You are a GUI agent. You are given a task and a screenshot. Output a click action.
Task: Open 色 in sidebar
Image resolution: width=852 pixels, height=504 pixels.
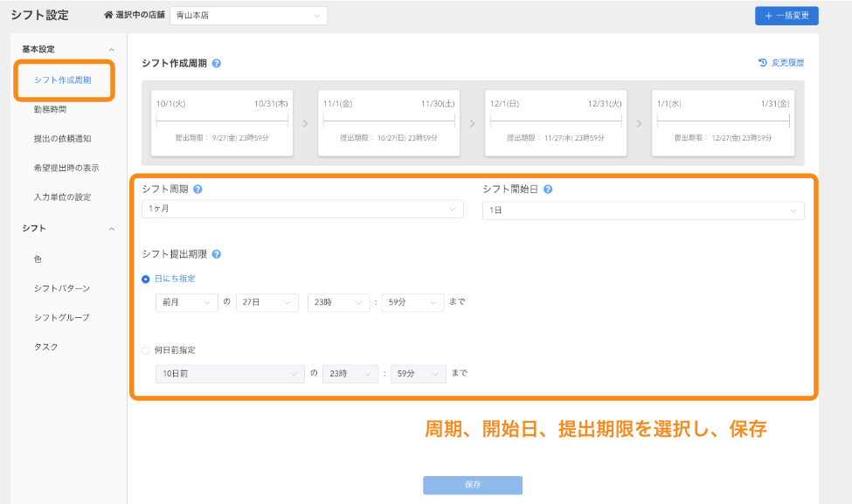point(38,259)
